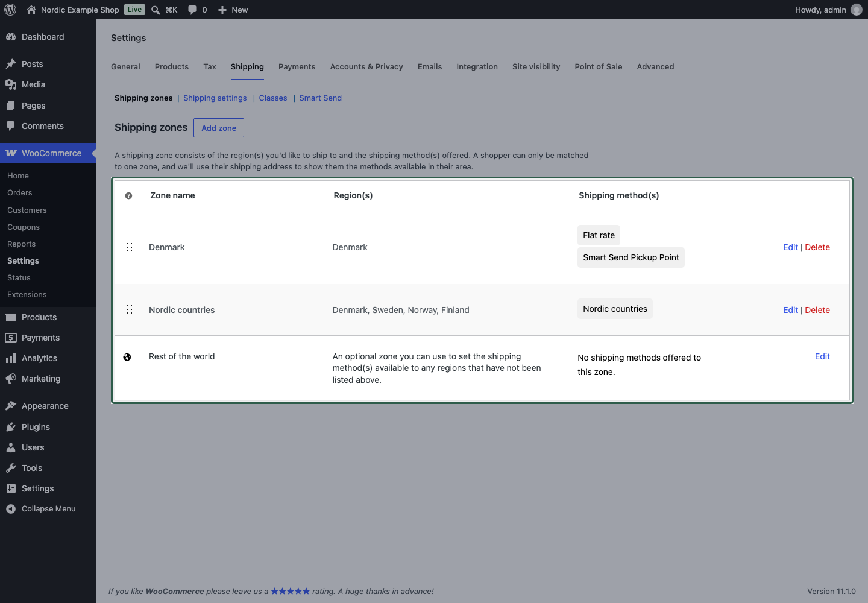This screenshot has width=868, height=603.
Task: Delete the Nordic countries zone
Action: pyautogui.click(x=817, y=310)
